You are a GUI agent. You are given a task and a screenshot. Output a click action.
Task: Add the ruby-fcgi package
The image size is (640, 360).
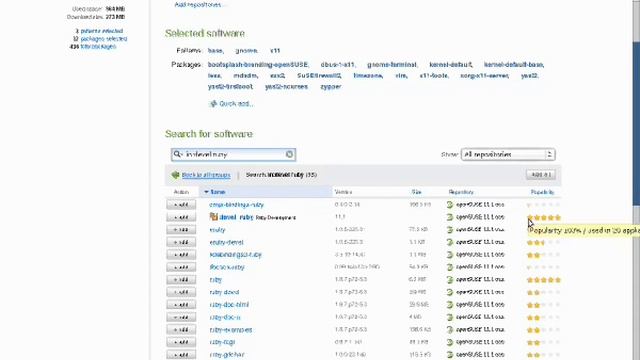click(181, 342)
